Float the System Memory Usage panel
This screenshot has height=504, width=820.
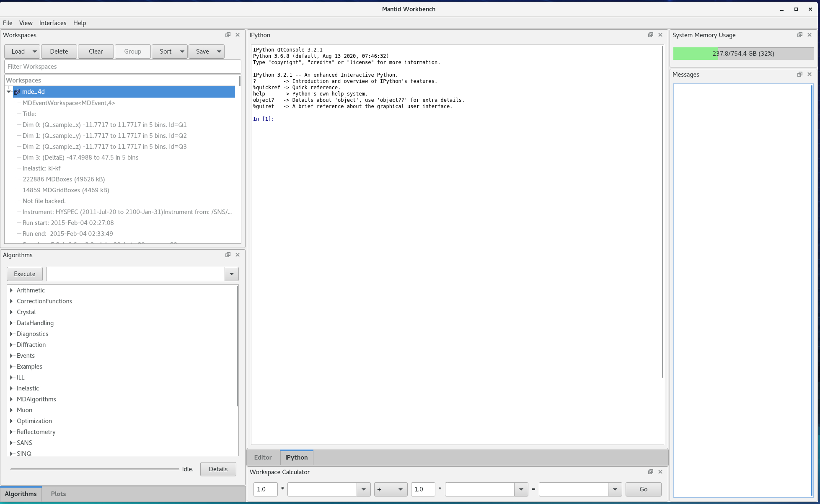[800, 35]
